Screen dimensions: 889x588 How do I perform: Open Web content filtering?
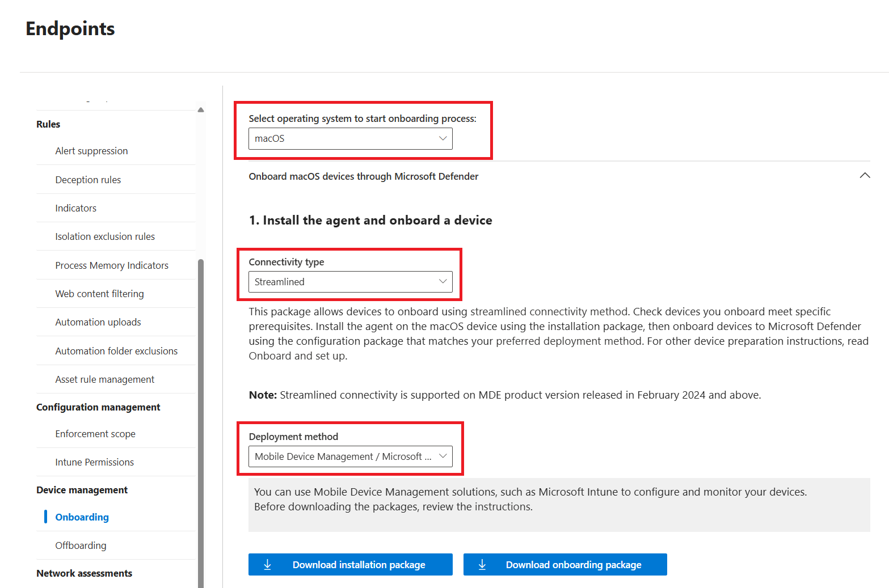click(99, 293)
